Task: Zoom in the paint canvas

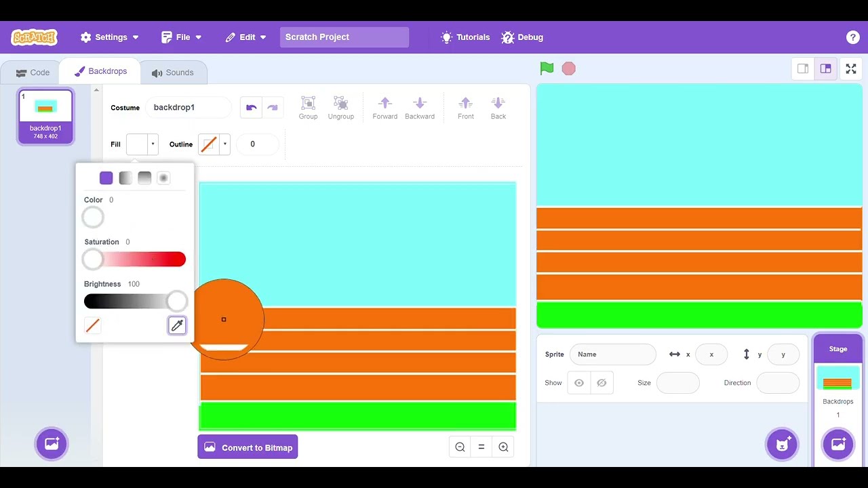Action: point(503,447)
